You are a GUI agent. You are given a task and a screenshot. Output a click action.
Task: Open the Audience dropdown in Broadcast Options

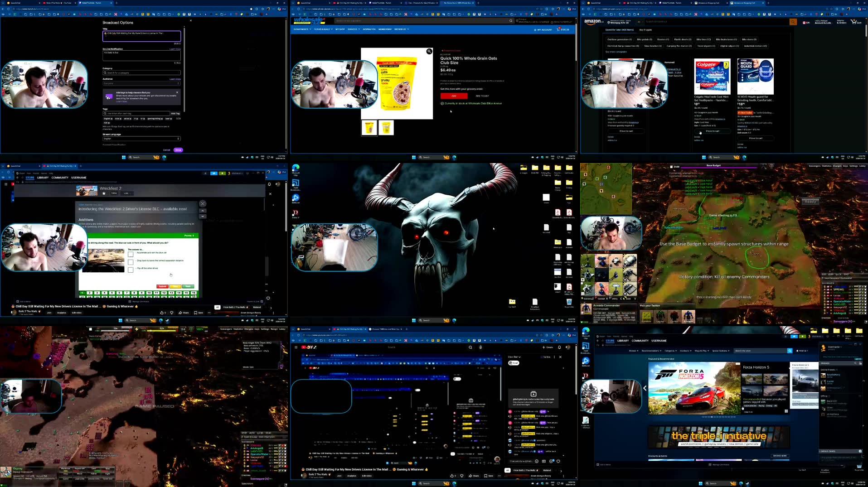coord(142,83)
